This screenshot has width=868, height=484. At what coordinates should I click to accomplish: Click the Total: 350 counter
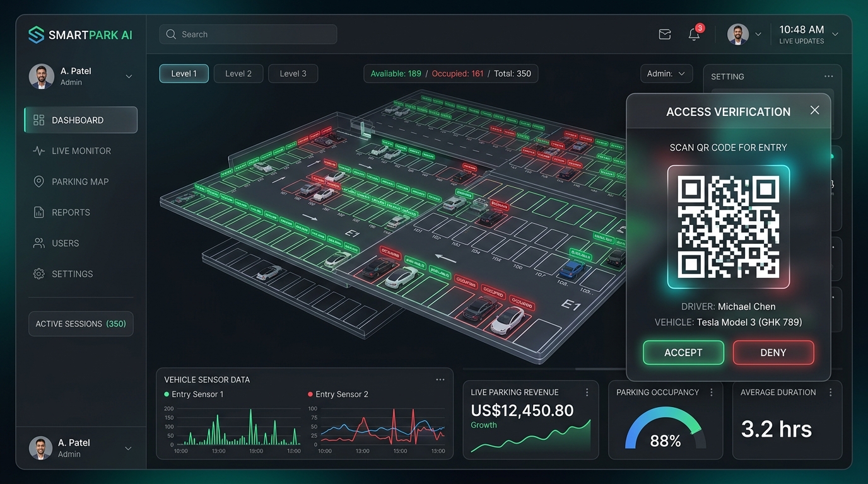point(513,74)
